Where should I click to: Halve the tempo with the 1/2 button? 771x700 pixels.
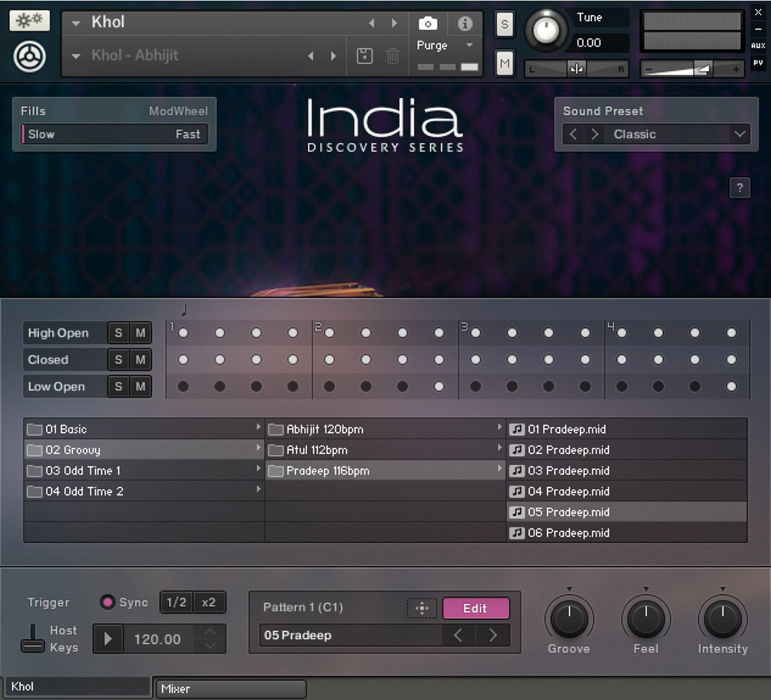[176, 602]
